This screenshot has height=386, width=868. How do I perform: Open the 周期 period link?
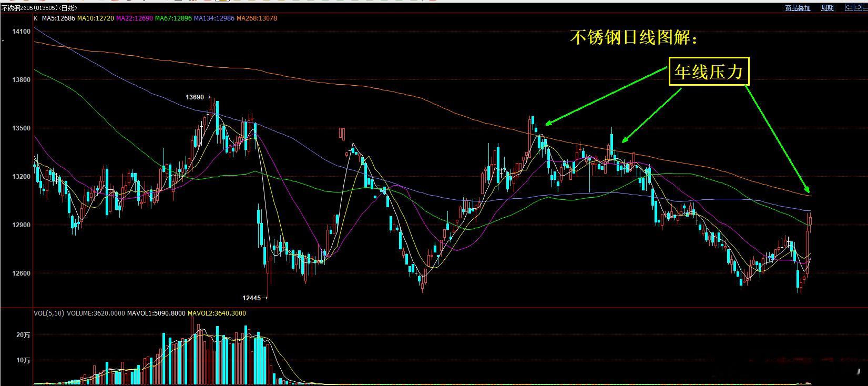click(x=828, y=8)
